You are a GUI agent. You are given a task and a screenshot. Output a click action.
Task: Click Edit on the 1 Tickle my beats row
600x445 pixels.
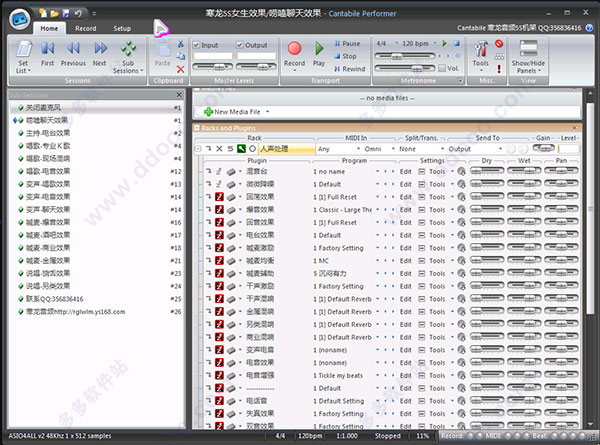point(406,375)
